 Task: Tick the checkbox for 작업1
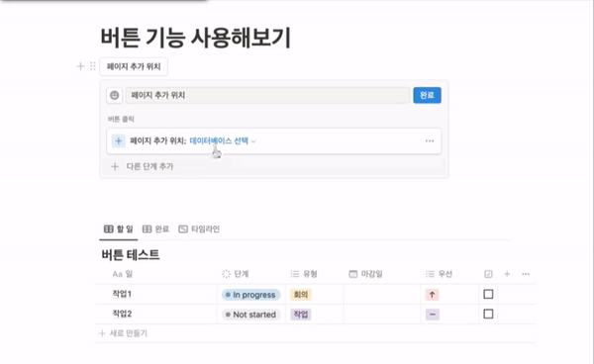tap(488, 294)
